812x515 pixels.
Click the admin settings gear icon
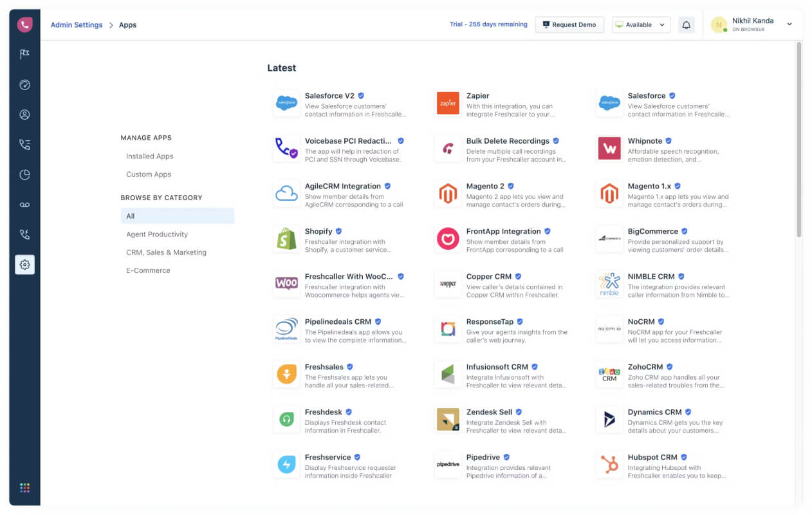(x=24, y=265)
